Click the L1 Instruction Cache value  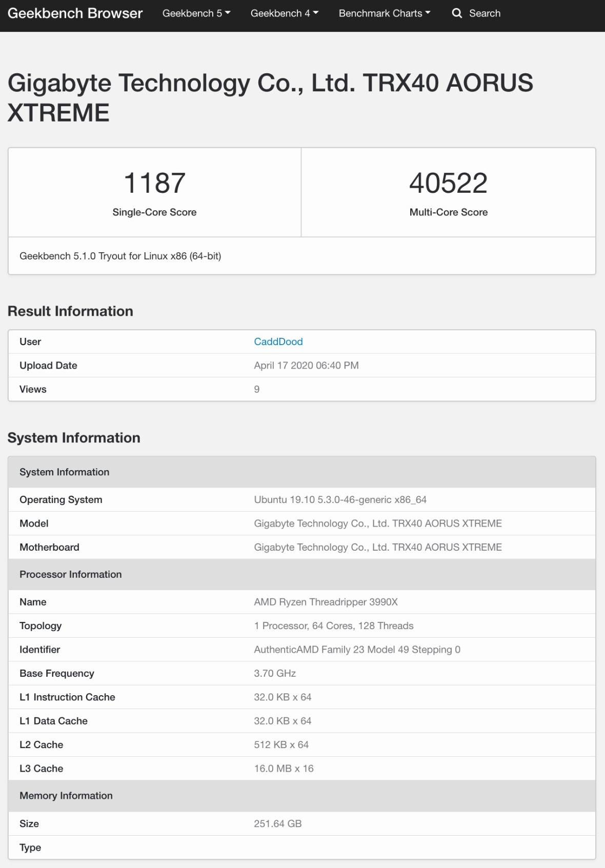pyautogui.click(x=283, y=697)
